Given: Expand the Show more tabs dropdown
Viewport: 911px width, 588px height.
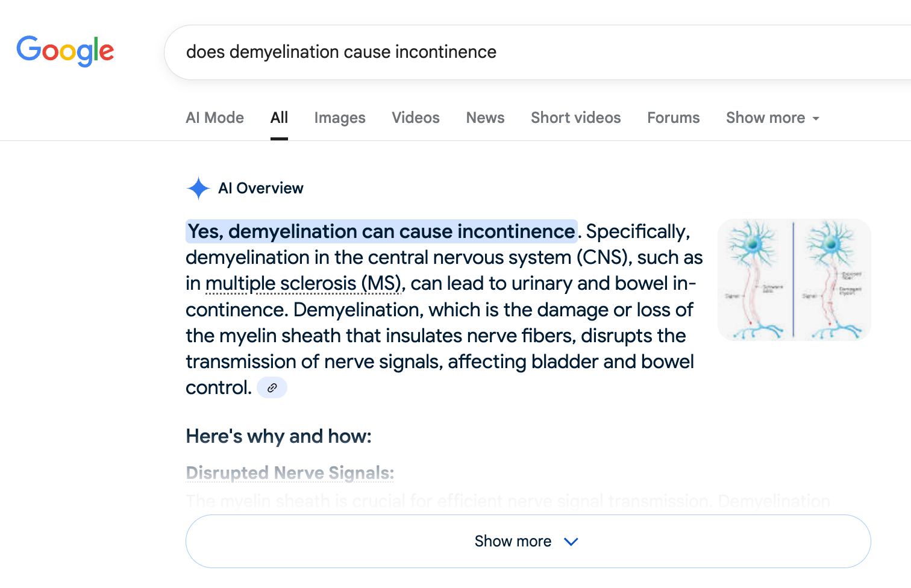Looking at the screenshot, I should 772,118.
